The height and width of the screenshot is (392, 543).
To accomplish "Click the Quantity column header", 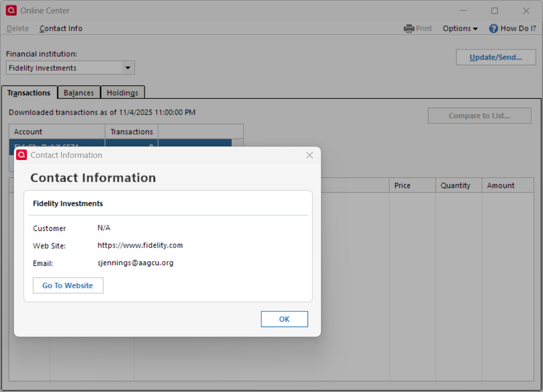I will tap(459, 185).
